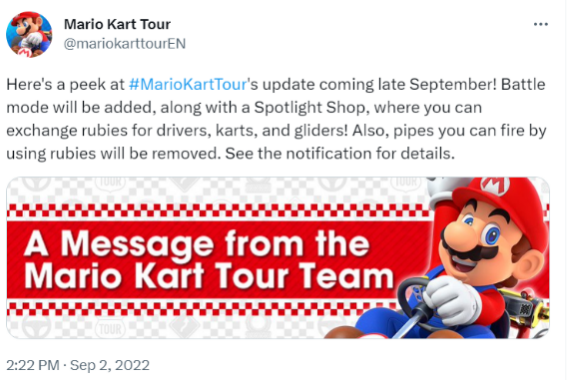Viewport: 567px width, 380px height.
Task: Open the Mario Kart Tour display name
Action: coord(117,24)
